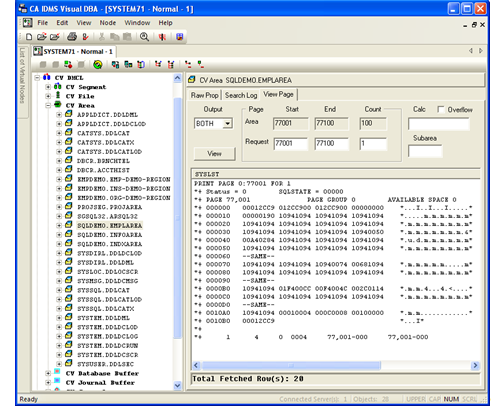Click the CV File node icon
This screenshot has height=415, width=491.
pos(58,95)
